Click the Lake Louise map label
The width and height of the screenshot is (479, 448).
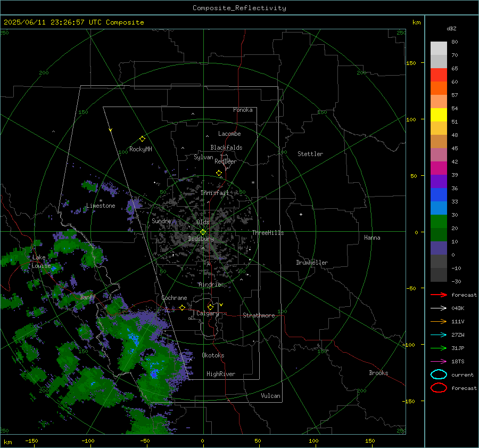[41, 262]
